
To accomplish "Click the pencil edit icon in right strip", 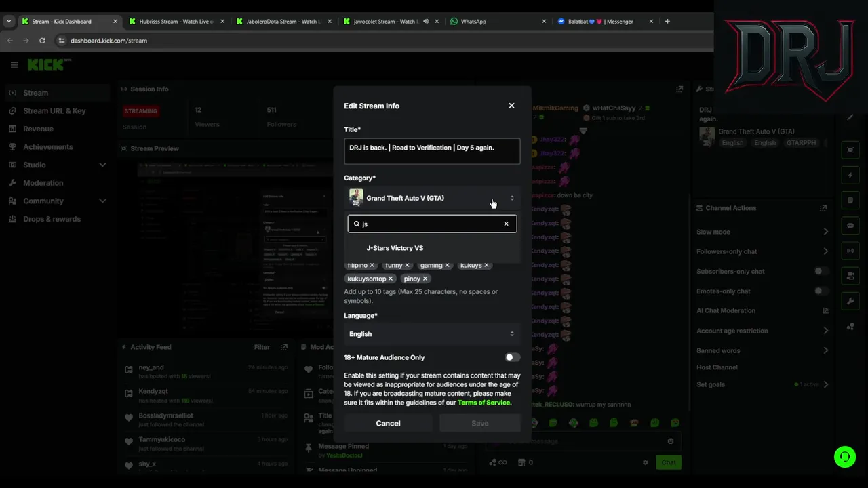I will click(x=850, y=117).
